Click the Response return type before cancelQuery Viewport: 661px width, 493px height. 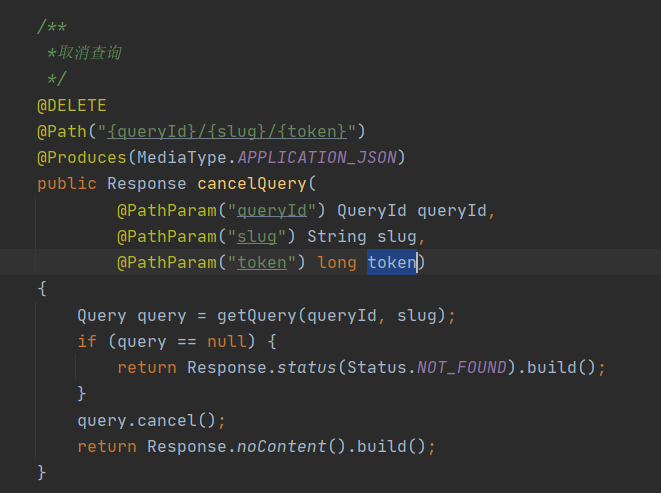(147, 184)
